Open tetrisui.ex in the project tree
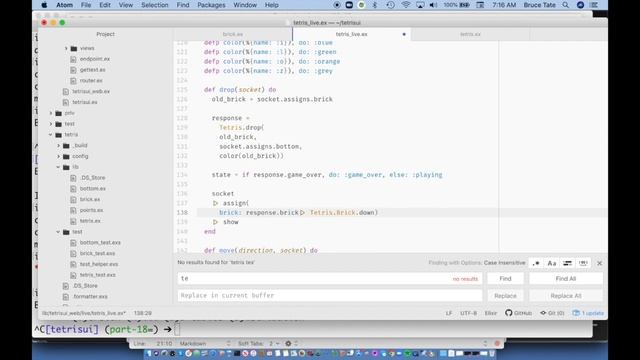 tap(85, 102)
